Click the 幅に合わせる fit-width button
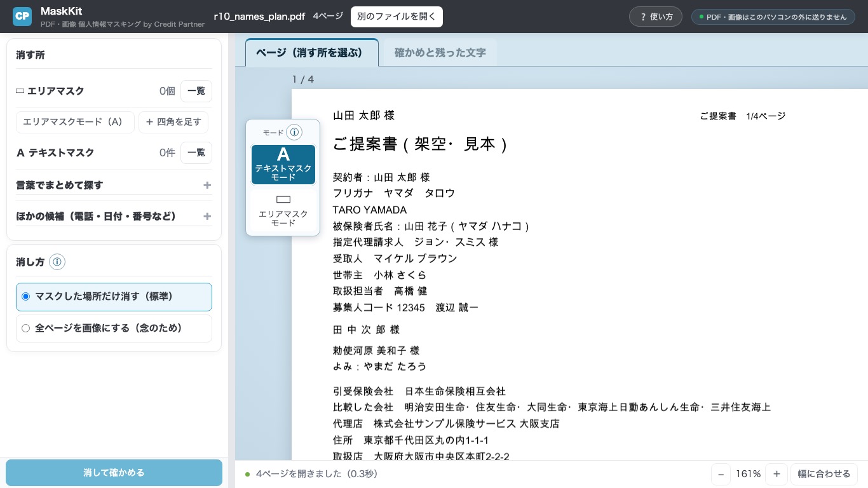Screen dimensions: 868x488 [824, 474]
